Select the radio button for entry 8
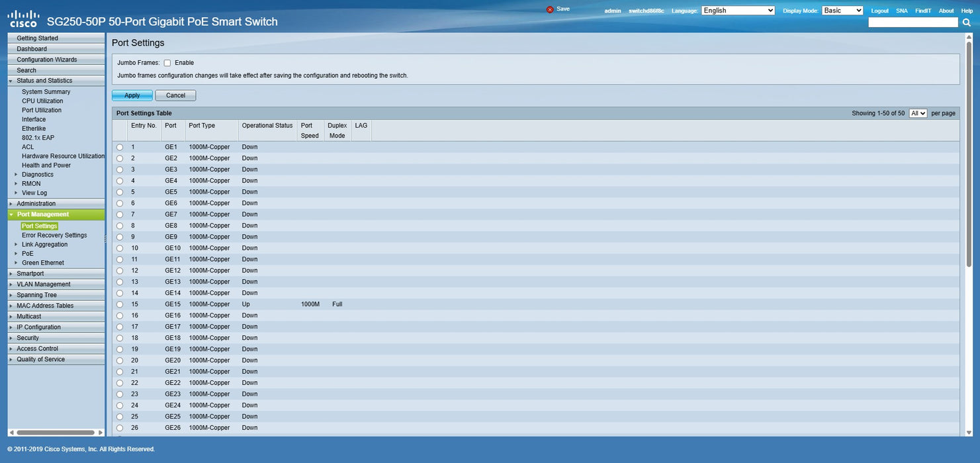 [x=120, y=226]
